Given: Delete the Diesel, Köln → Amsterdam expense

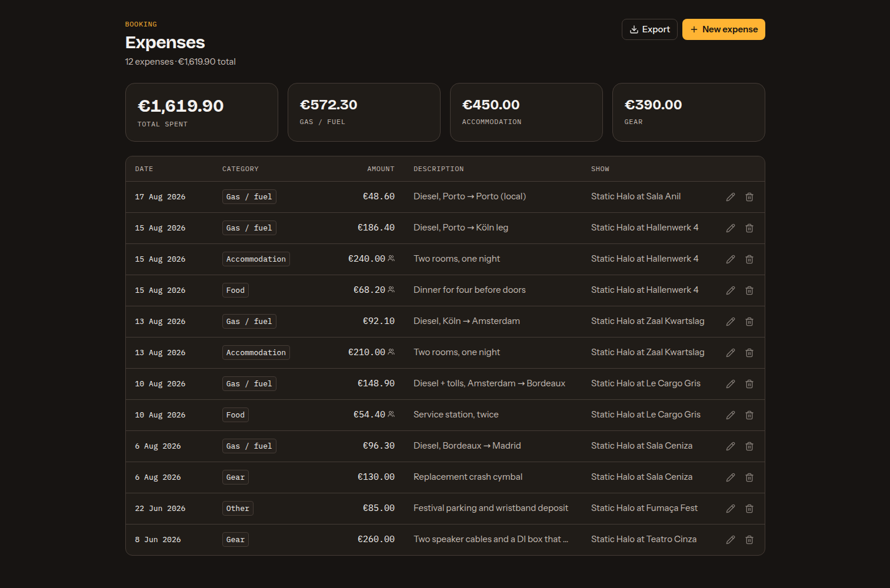Looking at the screenshot, I should click(749, 322).
